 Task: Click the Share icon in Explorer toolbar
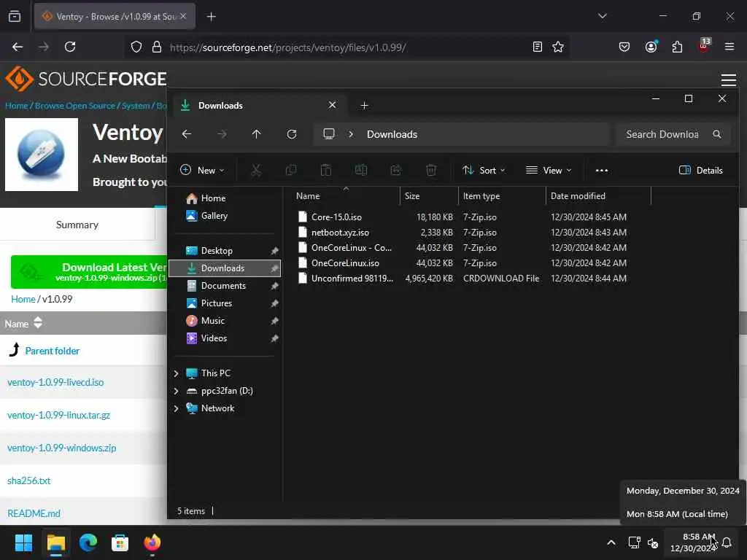click(x=396, y=170)
